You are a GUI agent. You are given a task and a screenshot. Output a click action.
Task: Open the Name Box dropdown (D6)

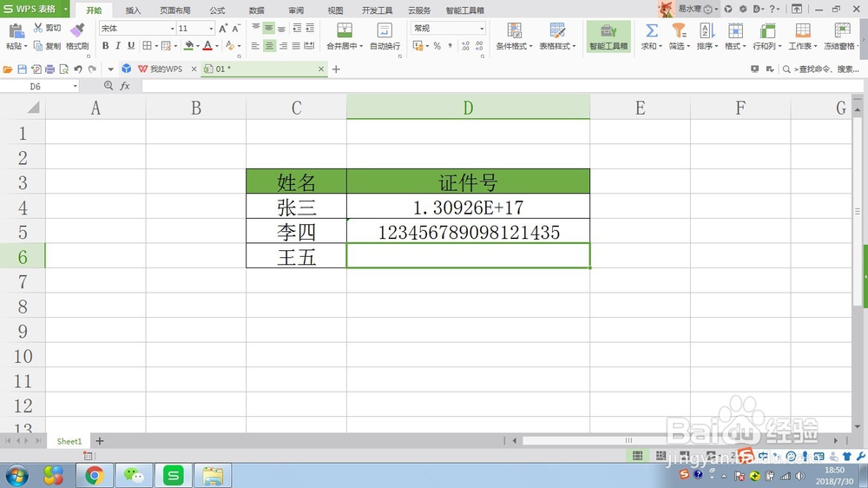[76, 87]
